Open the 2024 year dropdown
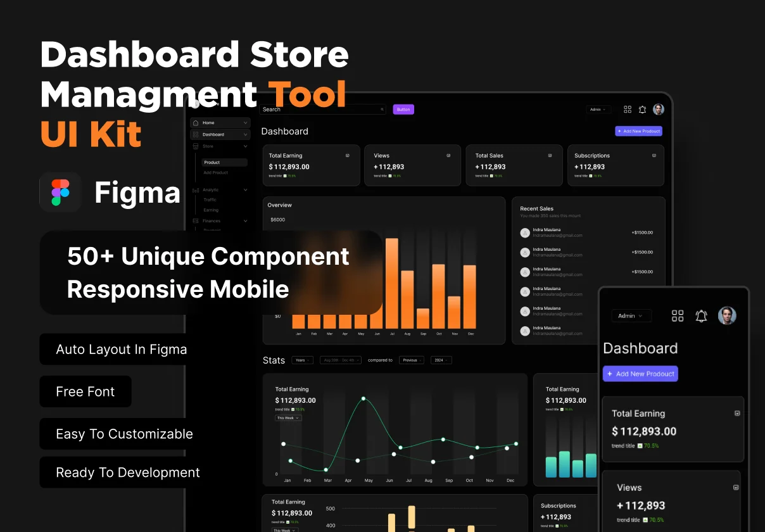 pos(441,360)
